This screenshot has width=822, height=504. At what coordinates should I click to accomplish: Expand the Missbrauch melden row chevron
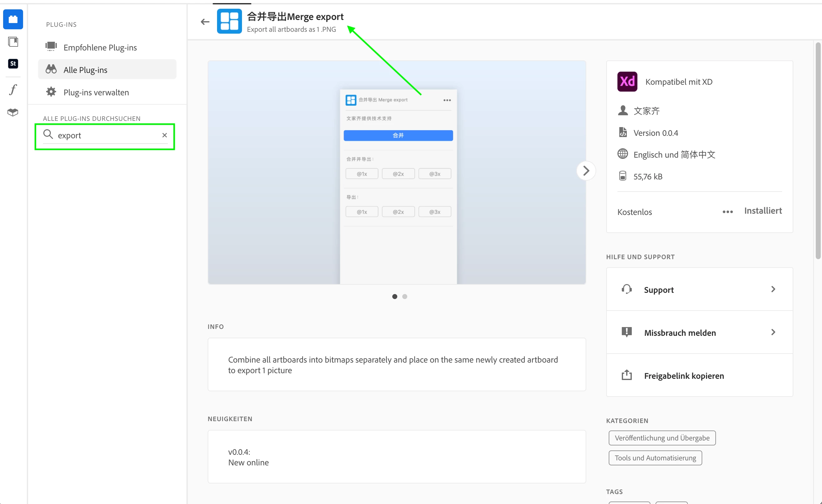(773, 332)
